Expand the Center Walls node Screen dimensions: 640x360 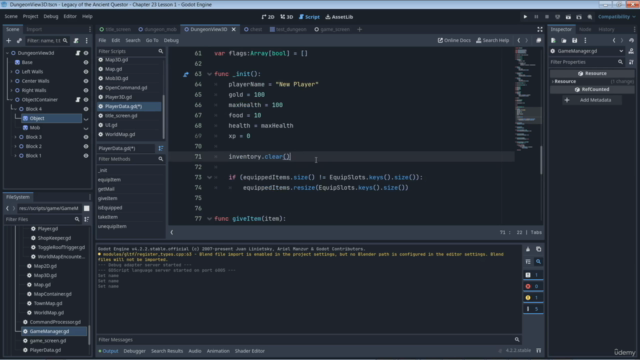11,81
